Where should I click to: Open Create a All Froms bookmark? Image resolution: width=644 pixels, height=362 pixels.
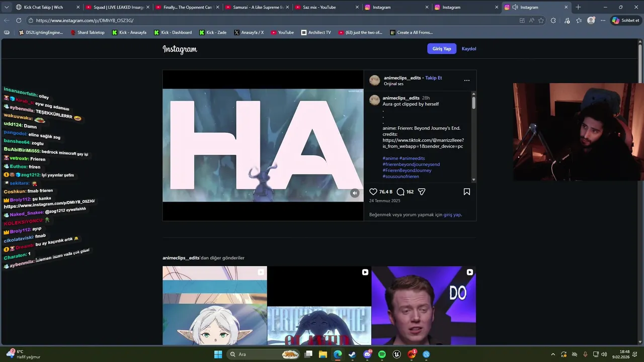411,32
